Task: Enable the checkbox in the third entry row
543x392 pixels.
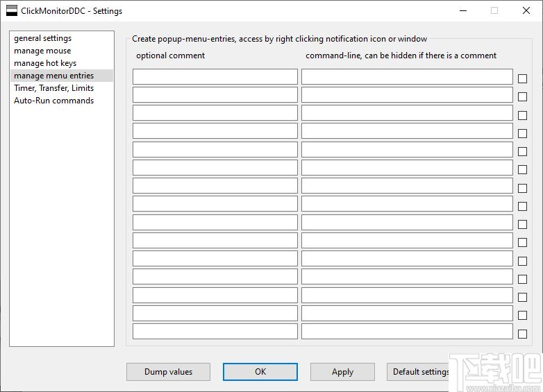Action: pyautogui.click(x=523, y=115)
